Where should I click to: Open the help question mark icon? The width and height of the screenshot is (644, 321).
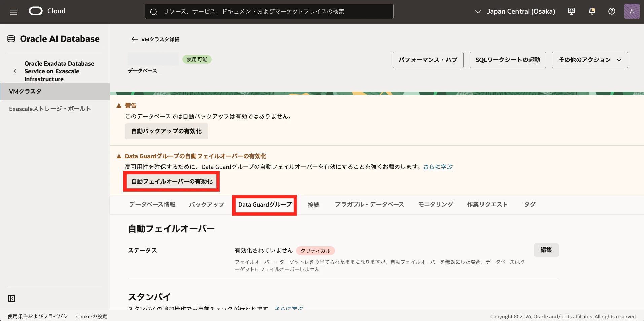(612, 11)
